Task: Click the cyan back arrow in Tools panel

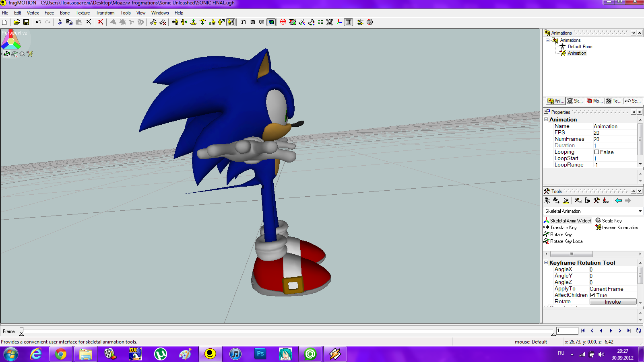Action: pos(619,200)
